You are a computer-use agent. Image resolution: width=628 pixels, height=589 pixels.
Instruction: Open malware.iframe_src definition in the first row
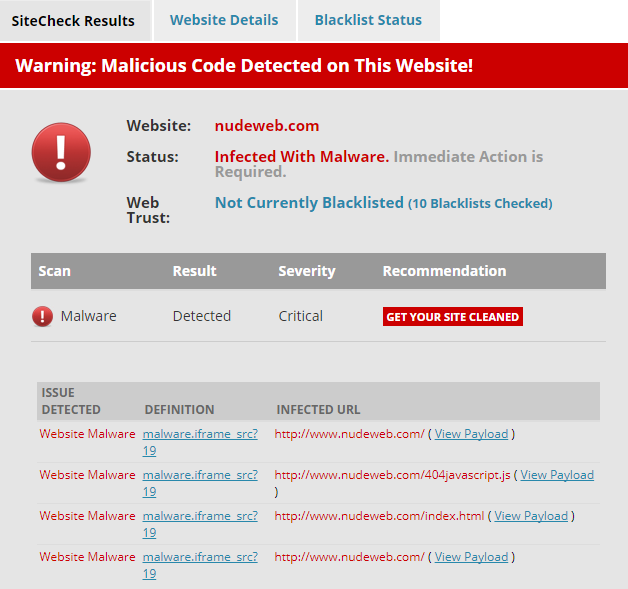(200, 434)
